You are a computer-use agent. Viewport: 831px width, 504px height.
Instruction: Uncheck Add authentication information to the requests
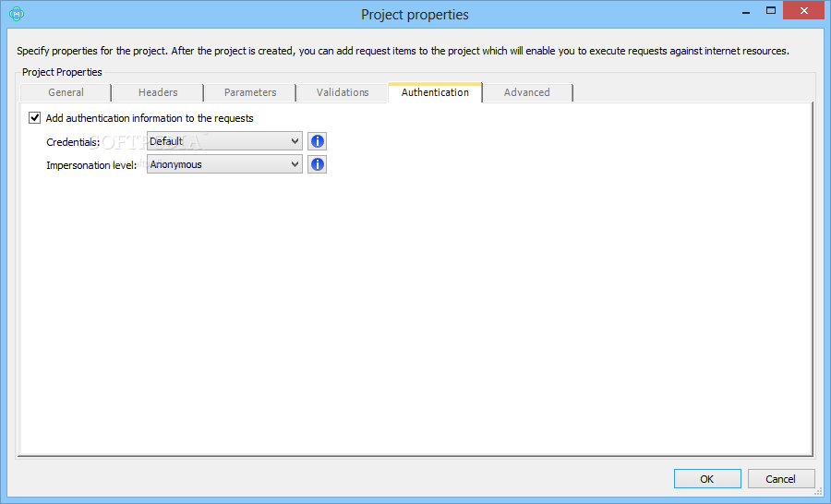(34, 117)
